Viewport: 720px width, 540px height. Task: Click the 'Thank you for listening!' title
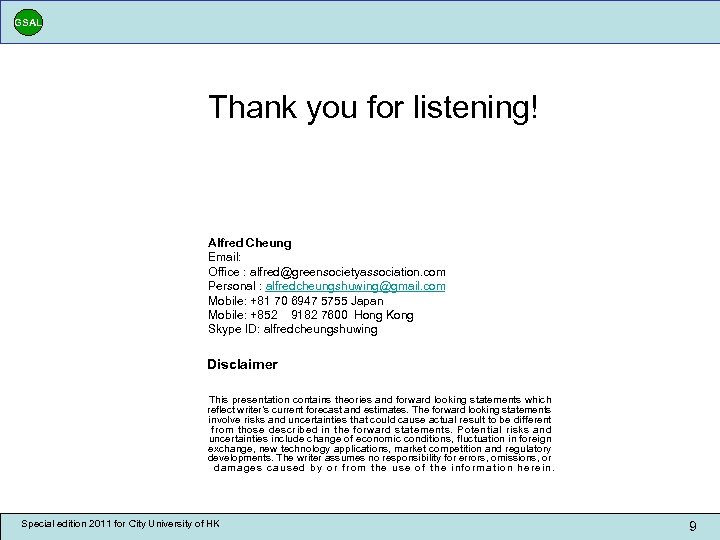pyautogui.click(x=373, y=108)
